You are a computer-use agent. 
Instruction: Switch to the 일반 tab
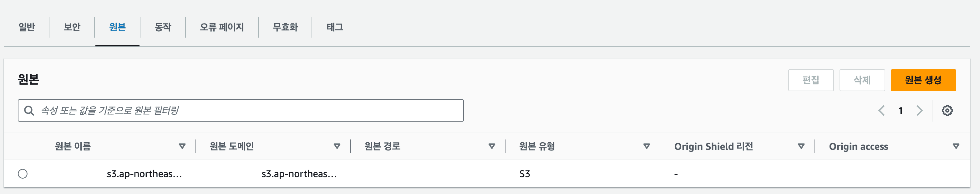click(x=27, y=27)
